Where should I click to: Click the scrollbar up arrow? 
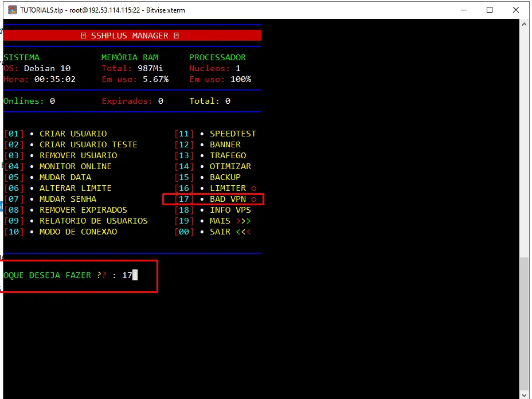click(524, 24)
